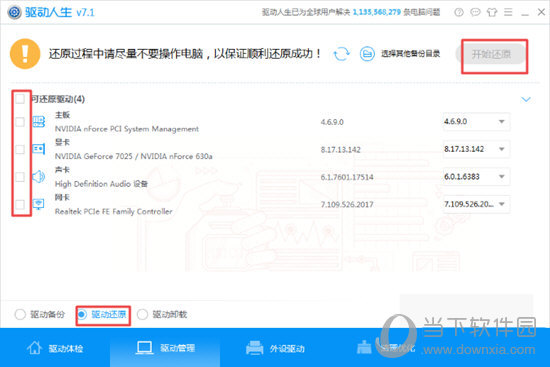Click the printer icon for 外设驱动
Image resolution: width=550 pixels, height=367 pixels.
coord(254,348)
